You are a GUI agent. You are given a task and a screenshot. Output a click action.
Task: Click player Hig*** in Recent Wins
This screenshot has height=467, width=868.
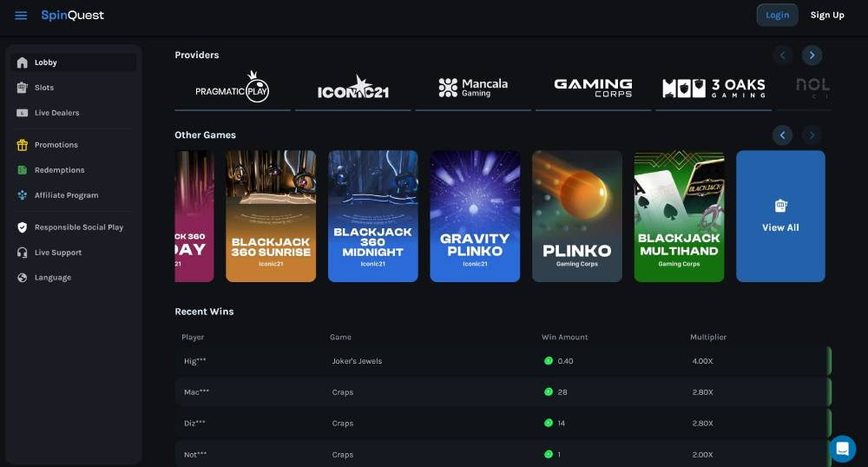[x=194, y=361]
